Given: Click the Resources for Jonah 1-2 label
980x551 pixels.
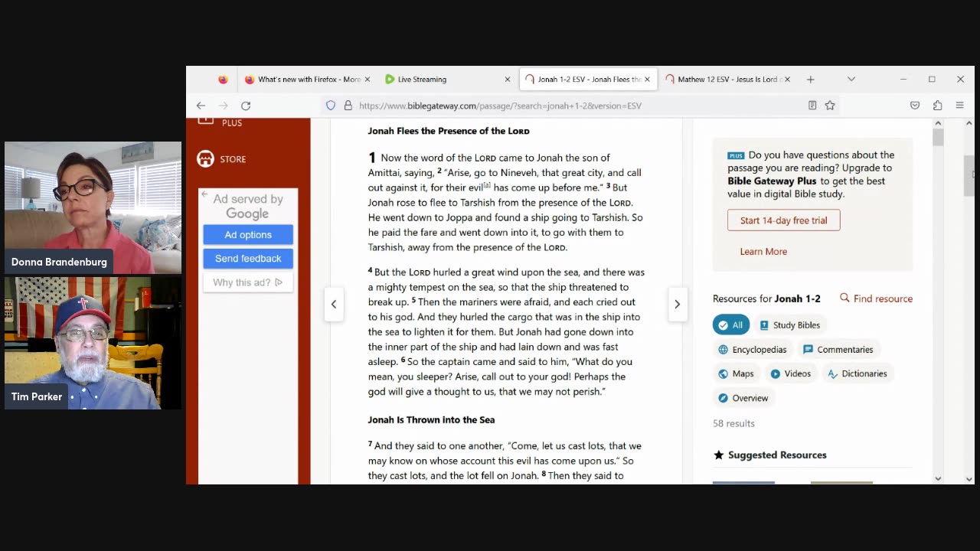Looking at the screenshot, I should (766, 298).
